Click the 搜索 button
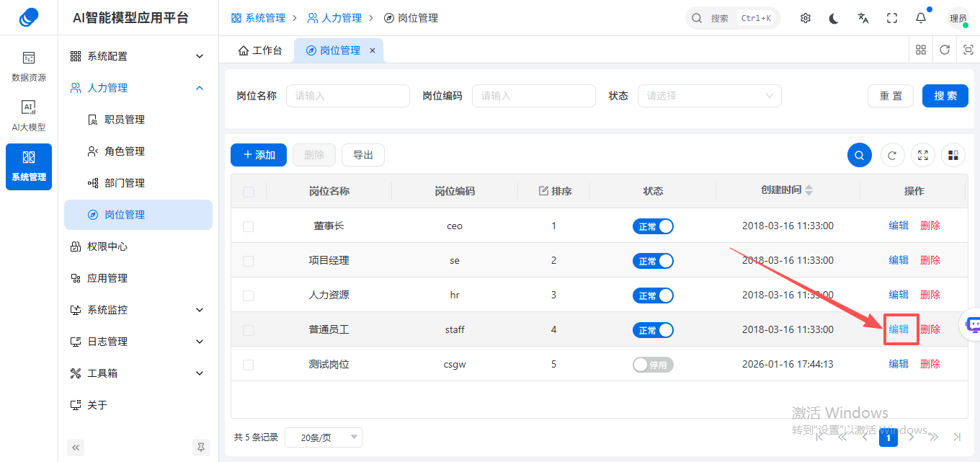The width and height of the screenshot is (980, 462). pyautogui.click(x=945, y=96)
